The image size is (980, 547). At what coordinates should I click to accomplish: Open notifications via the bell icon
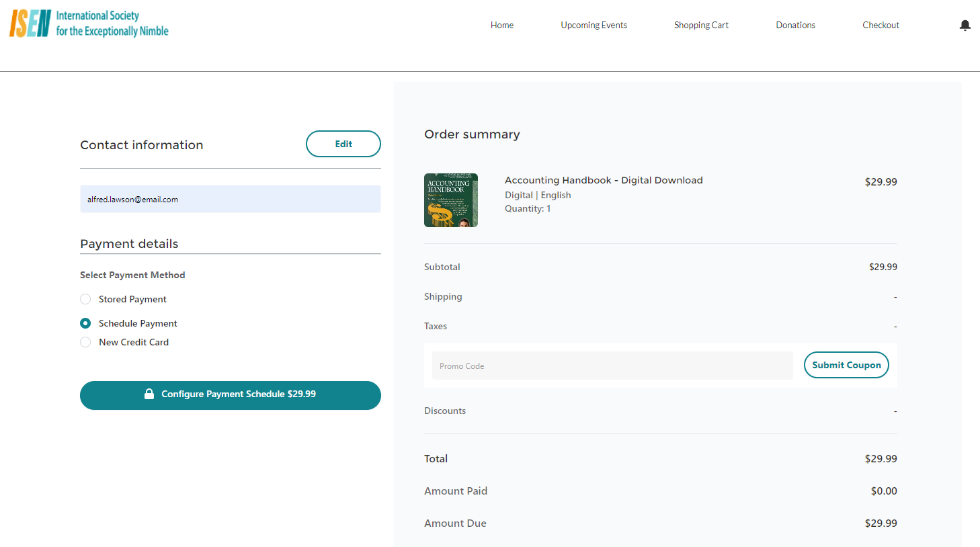tap(965, 25)
